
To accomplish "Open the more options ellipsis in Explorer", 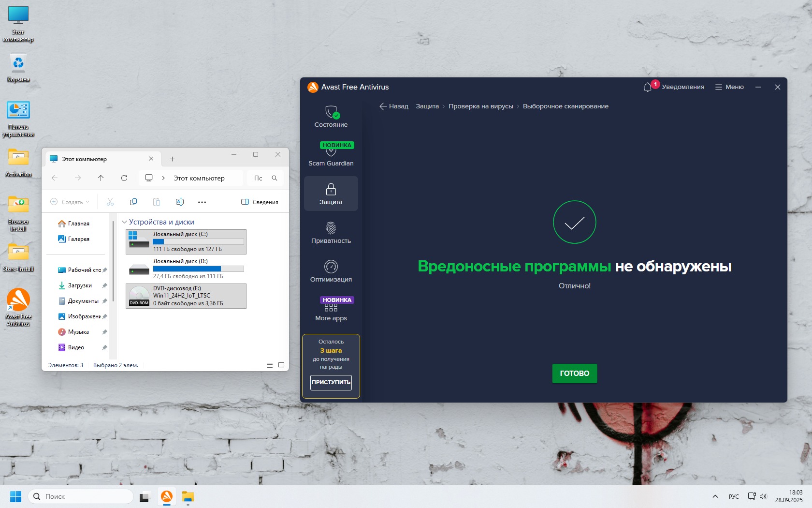I will (202, 202).
